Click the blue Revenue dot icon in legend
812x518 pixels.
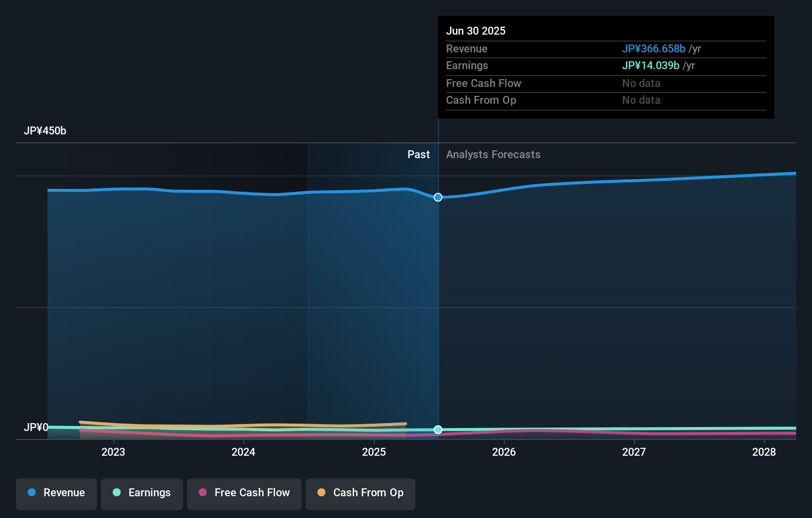(x=32, y=493)
